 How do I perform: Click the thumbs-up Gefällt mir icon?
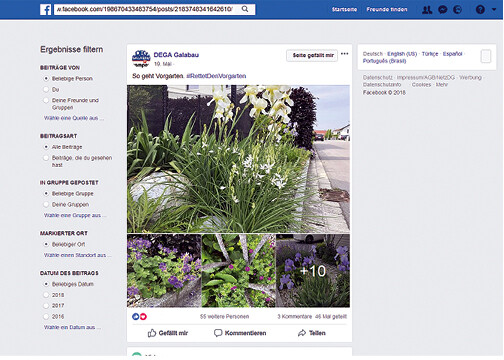click(x=152, y=333)
